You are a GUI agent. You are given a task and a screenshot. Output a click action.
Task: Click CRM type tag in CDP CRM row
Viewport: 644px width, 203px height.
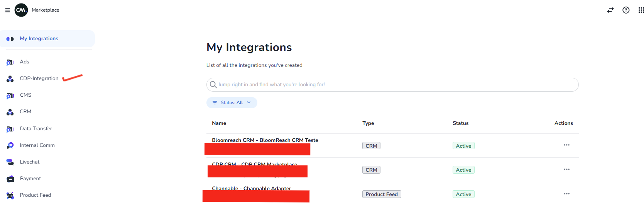tap(371, 170)
